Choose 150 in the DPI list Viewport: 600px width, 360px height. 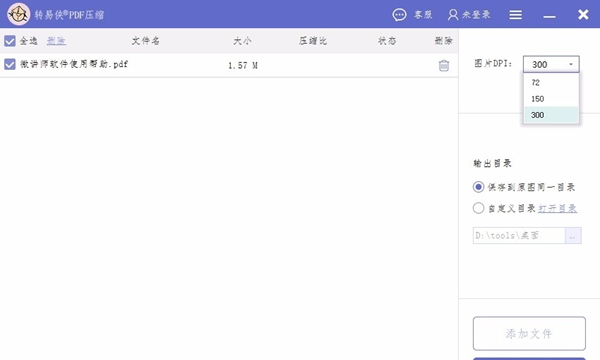551,99
